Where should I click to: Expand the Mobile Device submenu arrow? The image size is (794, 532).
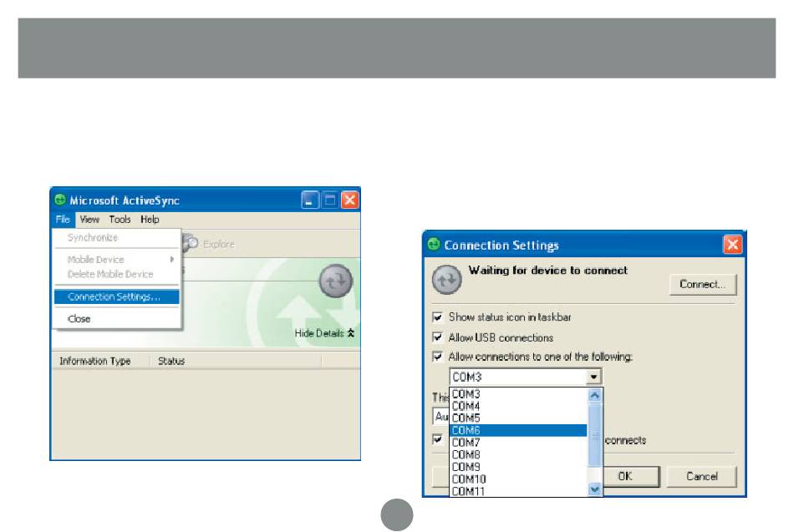172,259
